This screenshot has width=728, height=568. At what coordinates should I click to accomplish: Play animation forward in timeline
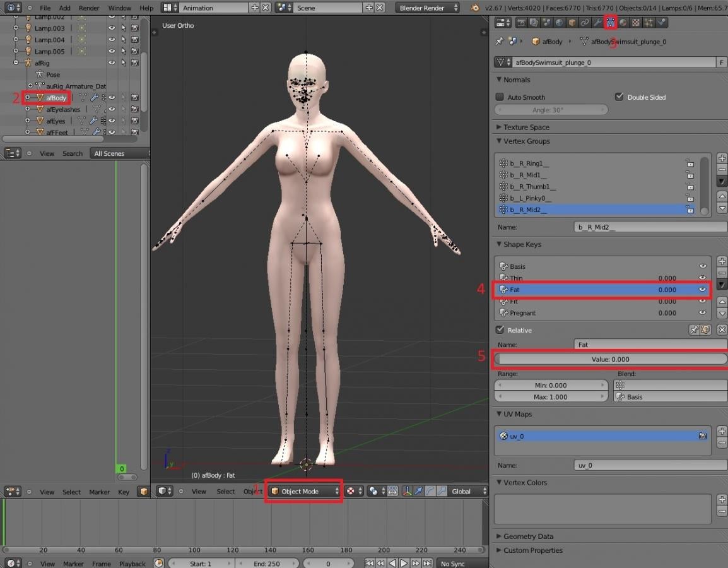click(x=404, y=564)
